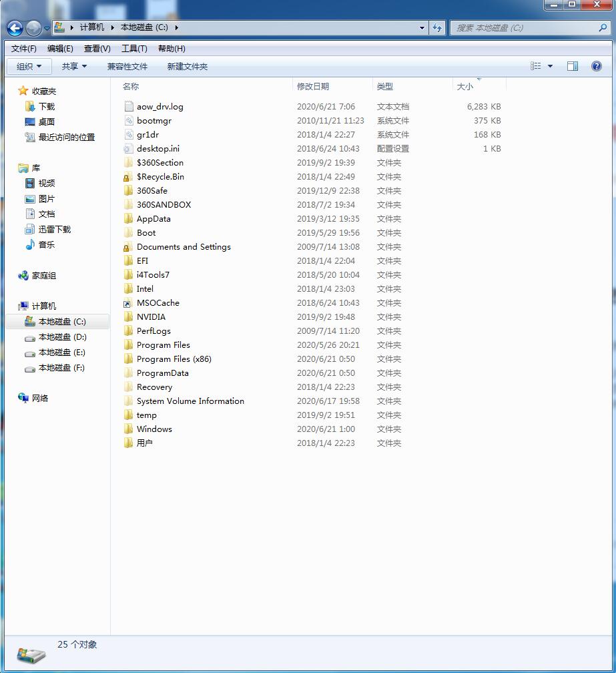Select 网络 in the navigation pane
This screenshot has width=616, height=673.
tap(40, 399)
